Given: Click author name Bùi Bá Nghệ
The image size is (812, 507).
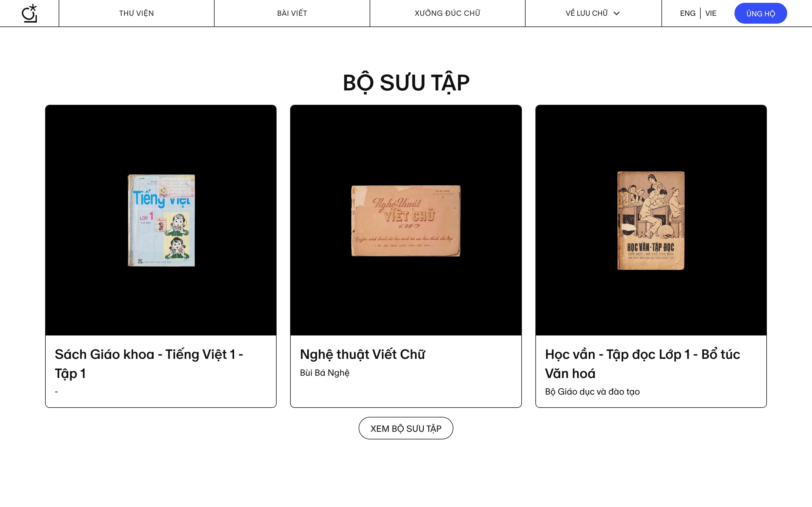Looking at the screenshot, I should click(325, 373).
